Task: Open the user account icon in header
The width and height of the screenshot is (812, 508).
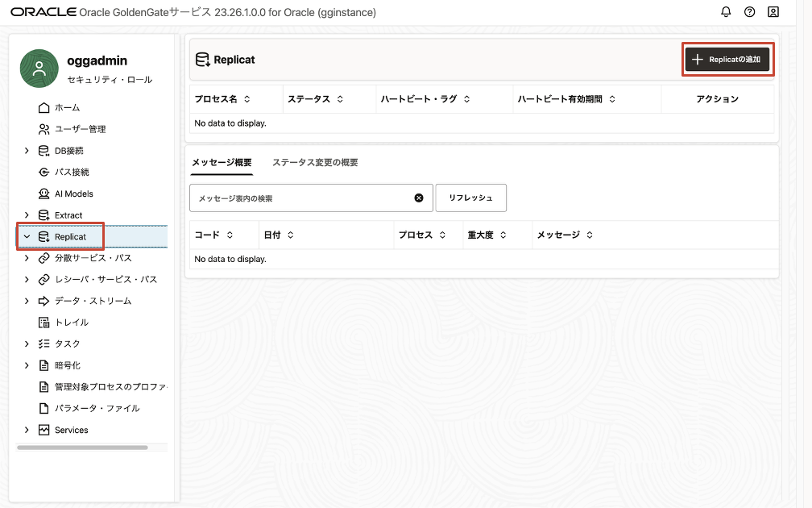Action: pos(773,12)
